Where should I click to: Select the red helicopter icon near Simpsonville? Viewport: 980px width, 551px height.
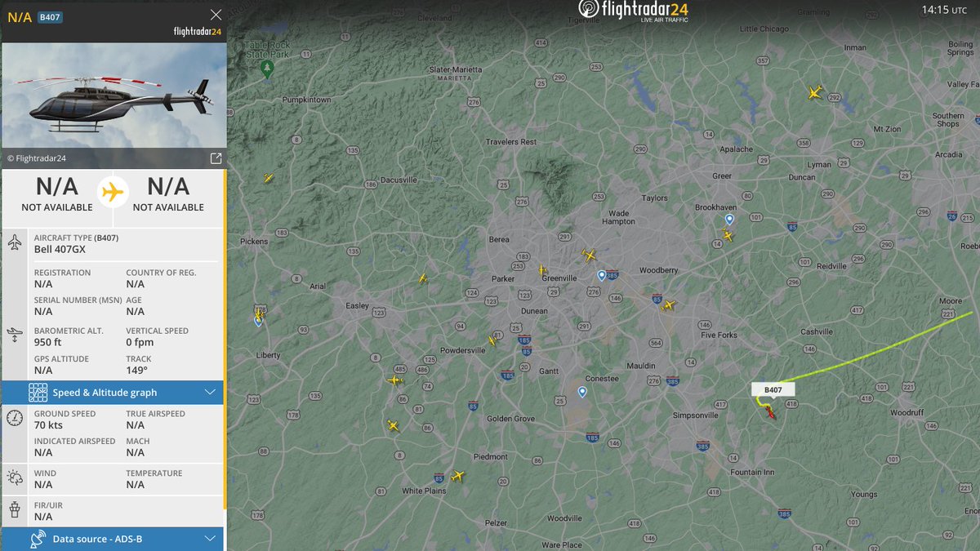[x=769, y=411]
